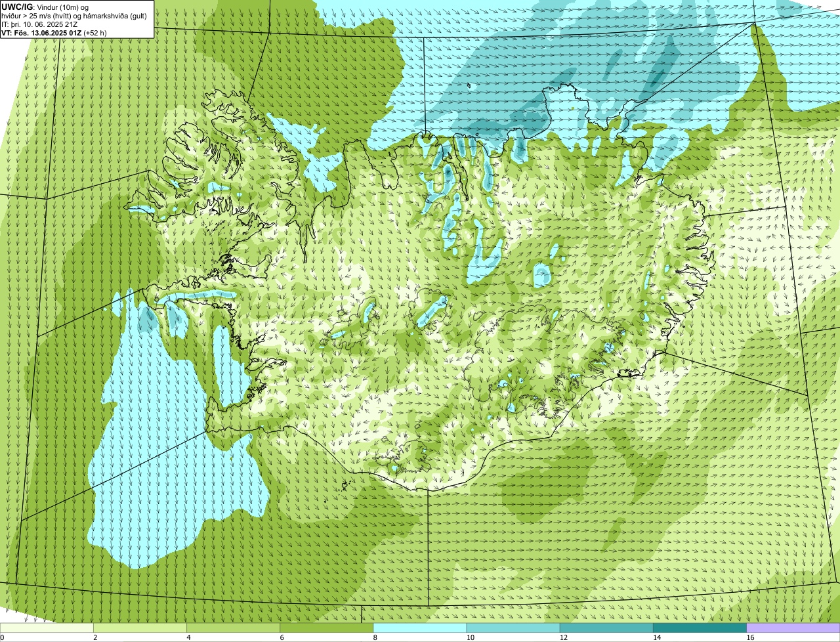This screenshot has height=642, width=840.
Task: Click the '16' legend scale label
Action: [x=749, y=637]
